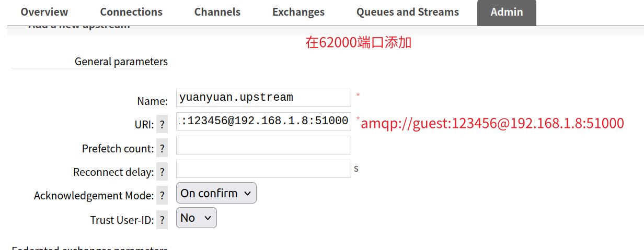Click the Reconnect delay input field
This screenshot has width=644, height=250.
tap(263, 169)
